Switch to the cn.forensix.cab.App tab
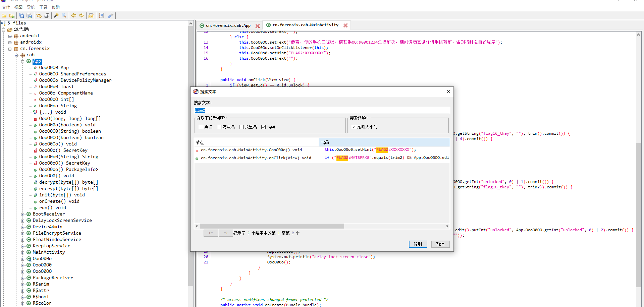644x307 pixels. tap(228, 25)
